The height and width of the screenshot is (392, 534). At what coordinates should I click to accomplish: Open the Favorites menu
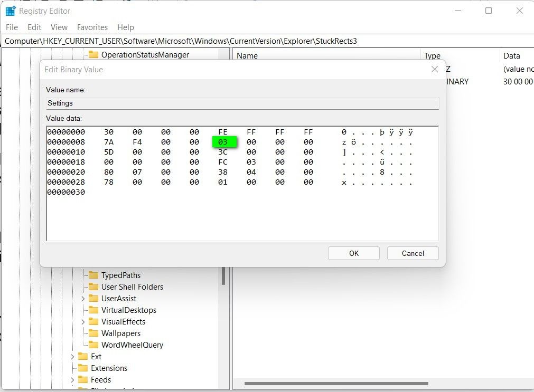coord(92,27)
